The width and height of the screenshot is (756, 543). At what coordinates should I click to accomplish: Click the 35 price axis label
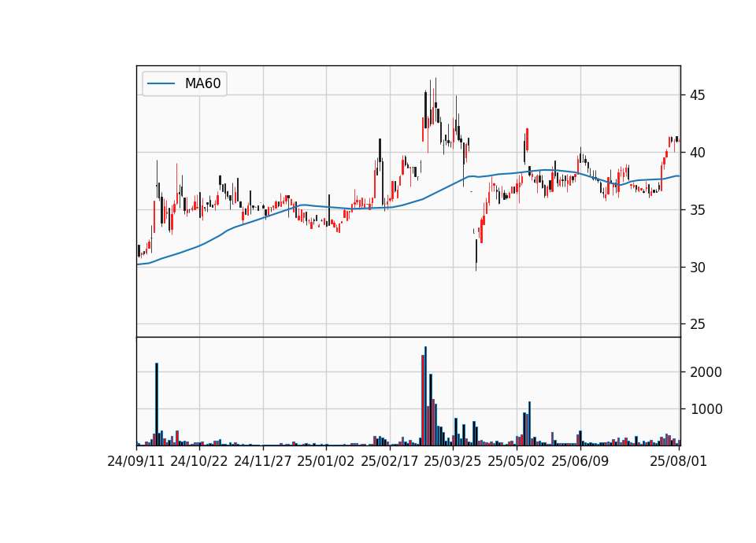point(697,210)
